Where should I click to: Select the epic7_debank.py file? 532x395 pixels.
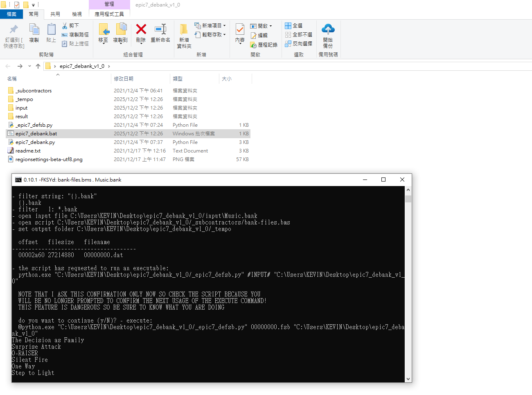tap(35, 142)
